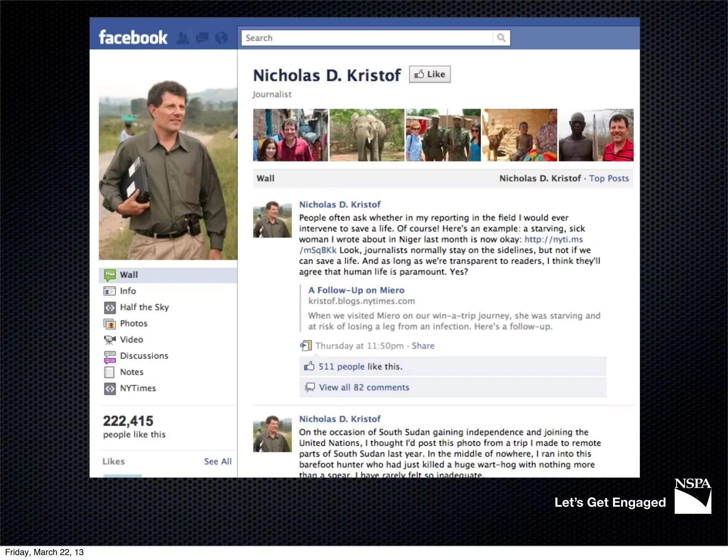The image size is (728, 560).
Task: Click See All next to Likes
Action: (x=218, y=462)
